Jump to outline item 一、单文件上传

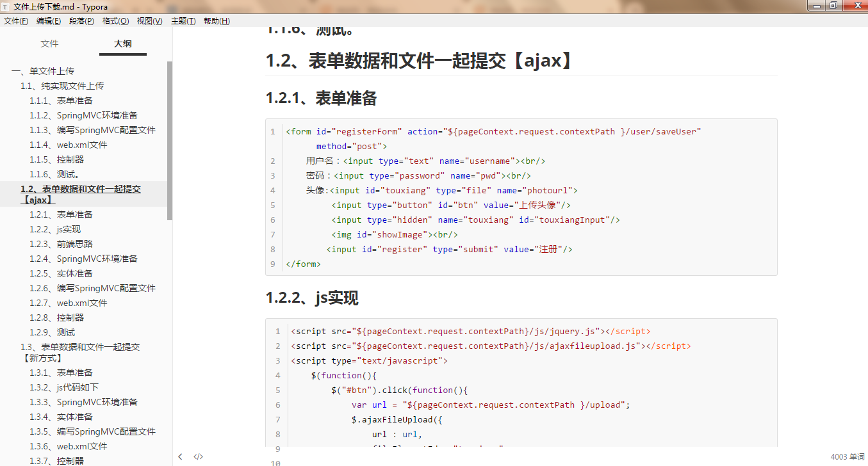[43, 71]
